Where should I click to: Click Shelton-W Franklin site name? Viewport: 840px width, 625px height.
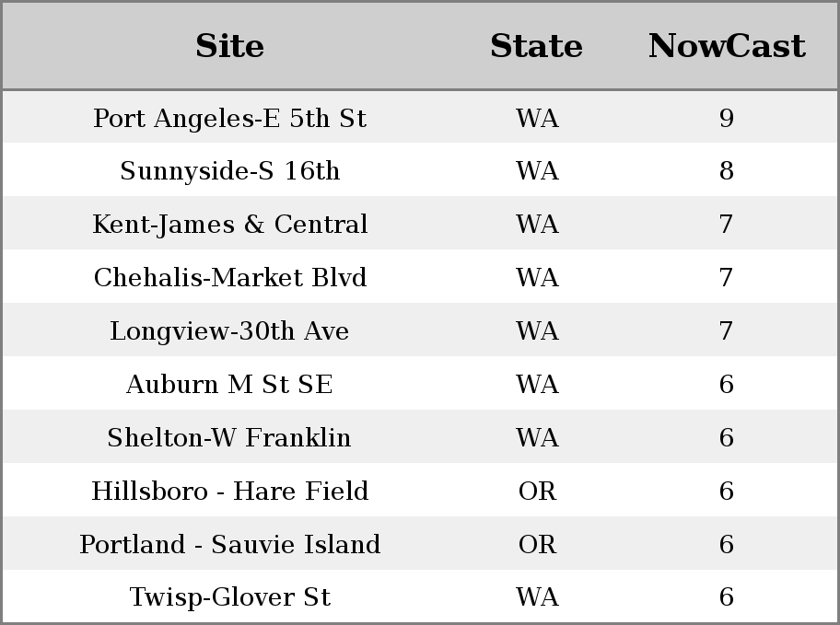click(229, 437)
